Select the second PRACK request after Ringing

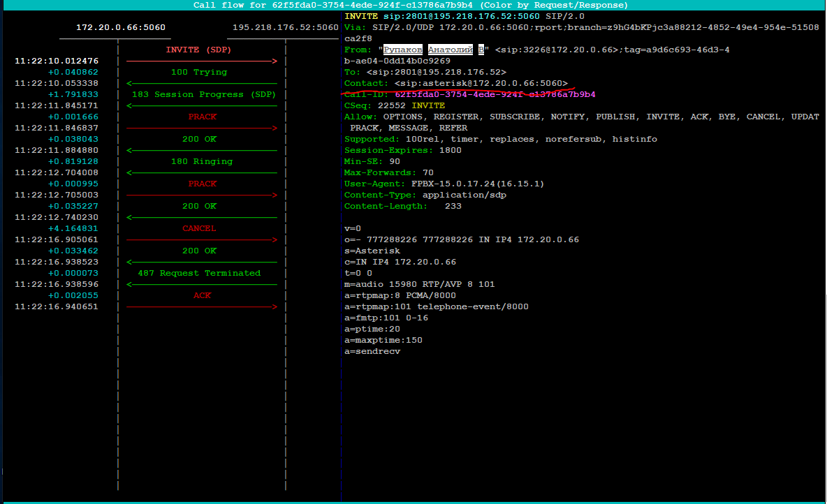[x=202, y=184]
